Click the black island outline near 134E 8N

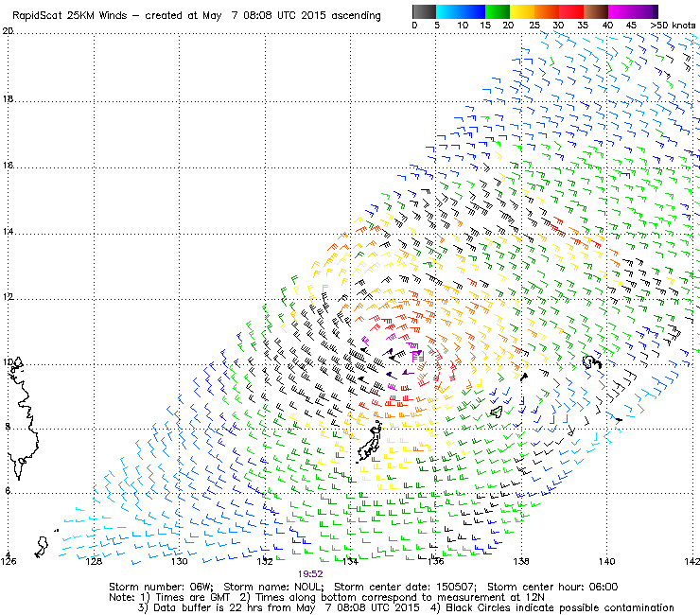click(371, 441)
